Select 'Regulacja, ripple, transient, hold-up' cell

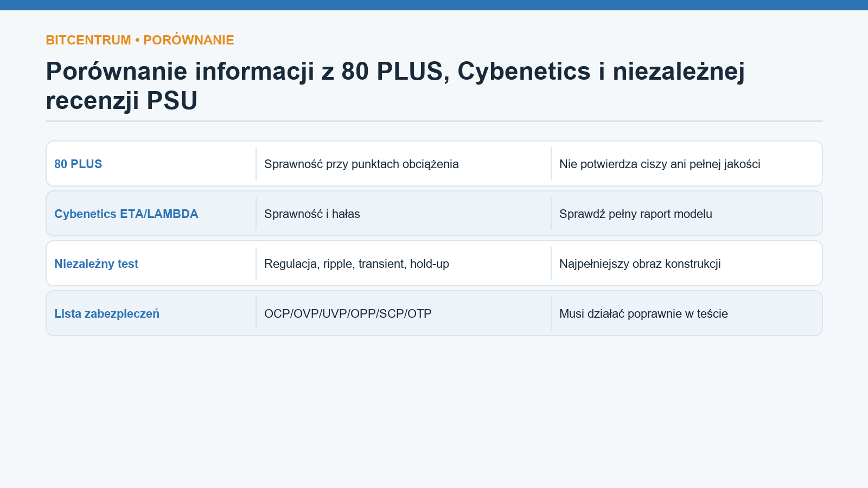tap(356, 264)
